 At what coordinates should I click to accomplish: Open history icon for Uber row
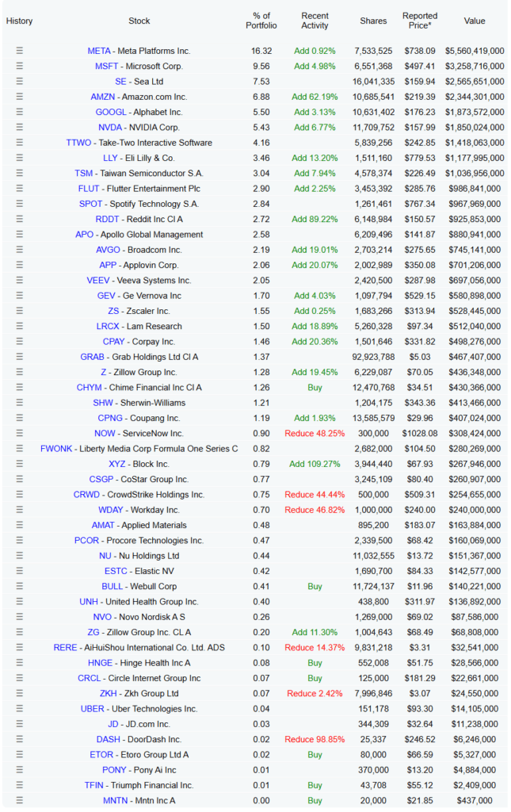[x=20, y=708]
